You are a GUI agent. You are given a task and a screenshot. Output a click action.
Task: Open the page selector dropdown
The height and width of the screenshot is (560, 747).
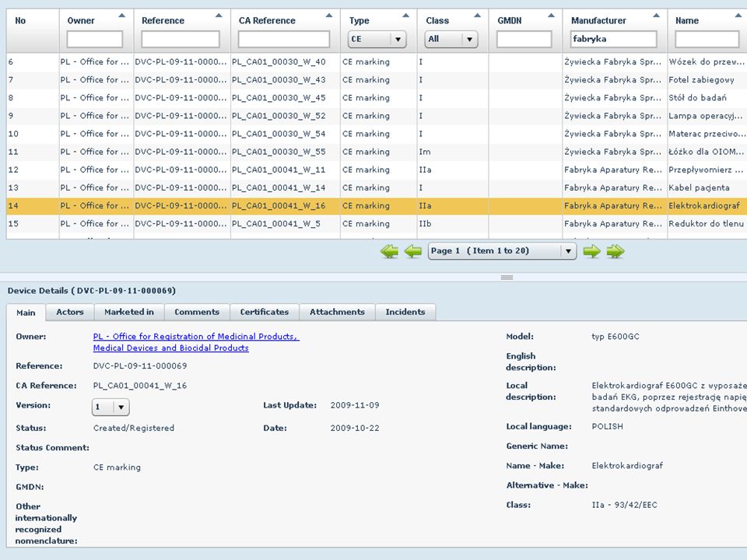(x=502, y=251)
